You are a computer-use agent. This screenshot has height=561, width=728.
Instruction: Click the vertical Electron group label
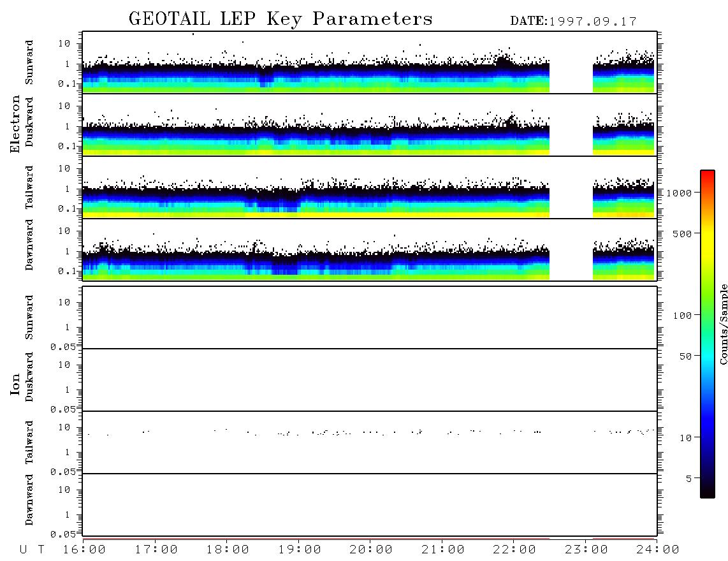[x=15, y=124]
